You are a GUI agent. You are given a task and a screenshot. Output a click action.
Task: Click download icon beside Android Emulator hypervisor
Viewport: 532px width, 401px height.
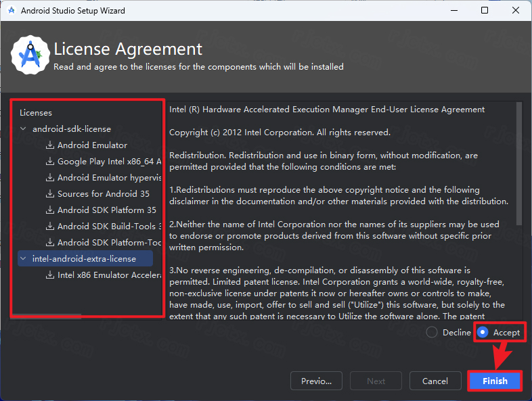[x=50, y=178]
